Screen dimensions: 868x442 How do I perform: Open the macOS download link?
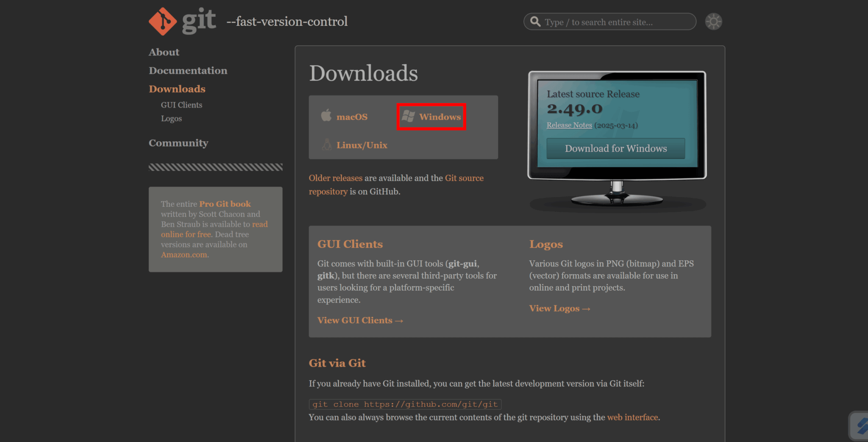[x=352, y=117]
